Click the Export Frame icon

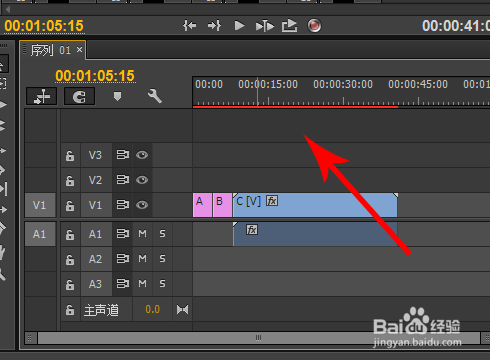point(289,26)
